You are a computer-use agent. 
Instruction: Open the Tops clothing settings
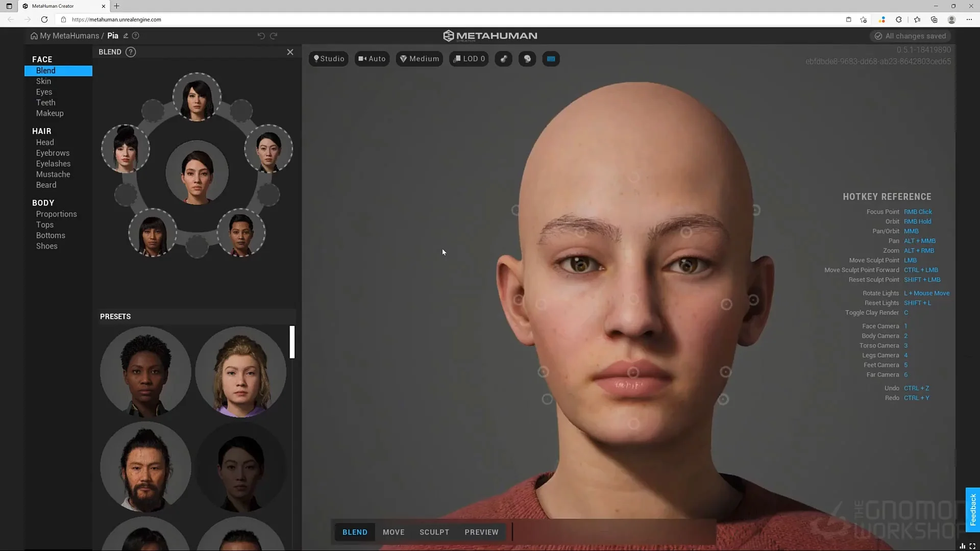44,226
